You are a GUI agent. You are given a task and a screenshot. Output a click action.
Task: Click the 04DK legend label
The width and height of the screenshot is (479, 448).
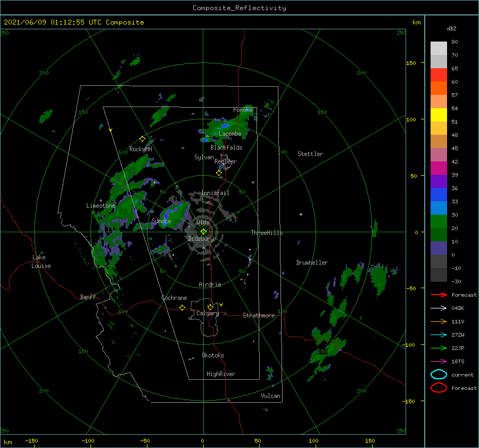tap(458, 308)
